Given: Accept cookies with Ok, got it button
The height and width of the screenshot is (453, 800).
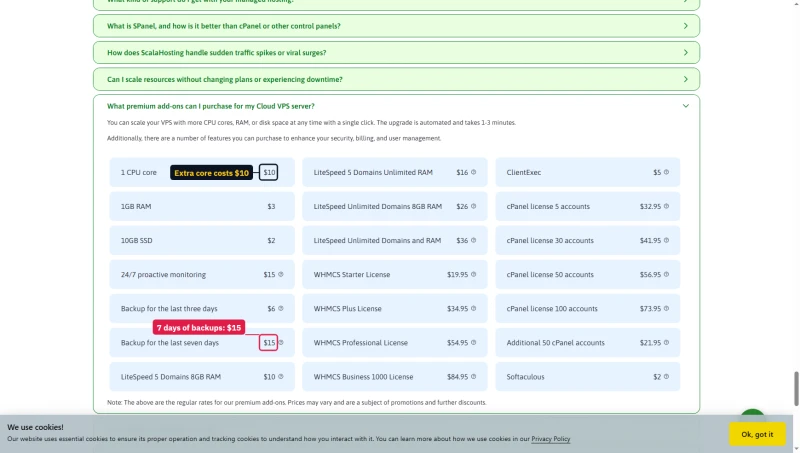Looking at the screenshot, I should point(757,434).
